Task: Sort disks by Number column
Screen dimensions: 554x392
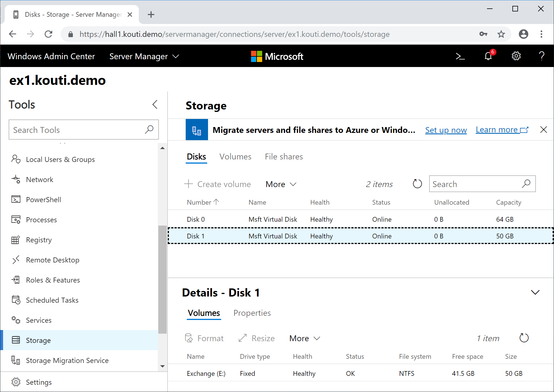Action: 203,202
